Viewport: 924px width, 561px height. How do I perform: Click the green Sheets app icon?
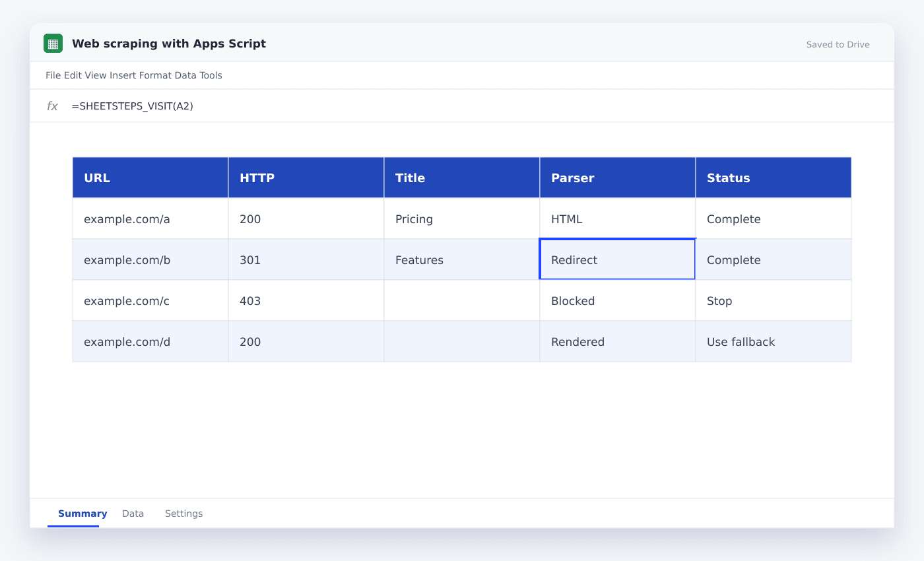coord(53,44)
